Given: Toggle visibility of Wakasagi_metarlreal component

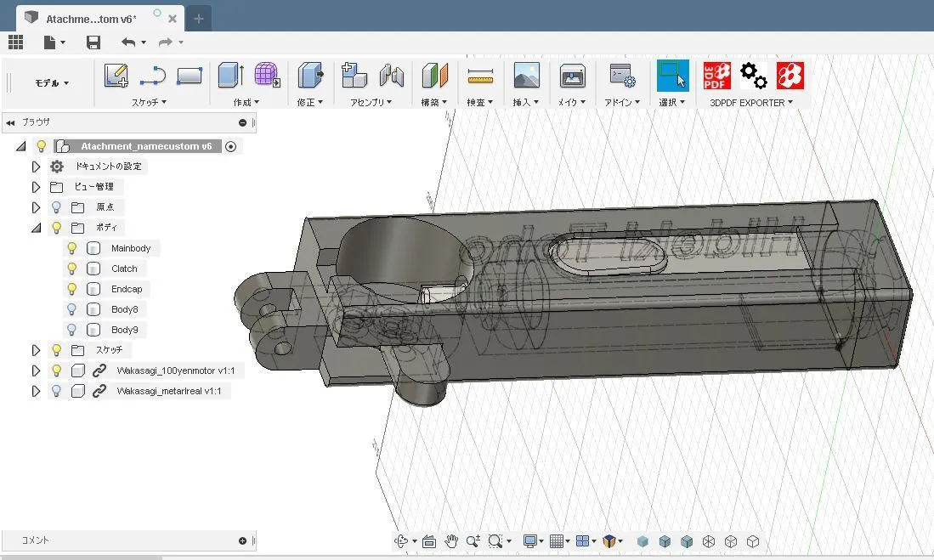Looking at the screenshot, I should [57, 391].
